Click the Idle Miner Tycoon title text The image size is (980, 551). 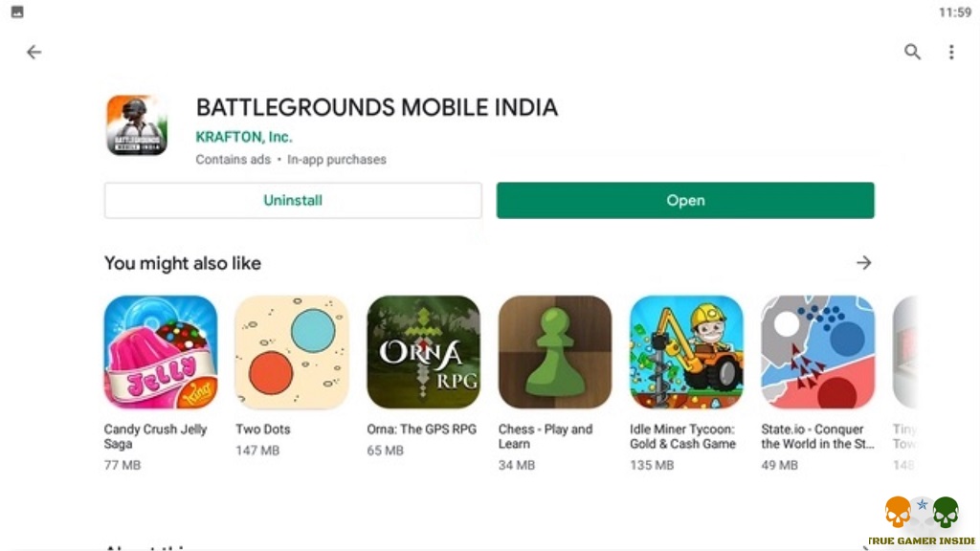(683, 436)
